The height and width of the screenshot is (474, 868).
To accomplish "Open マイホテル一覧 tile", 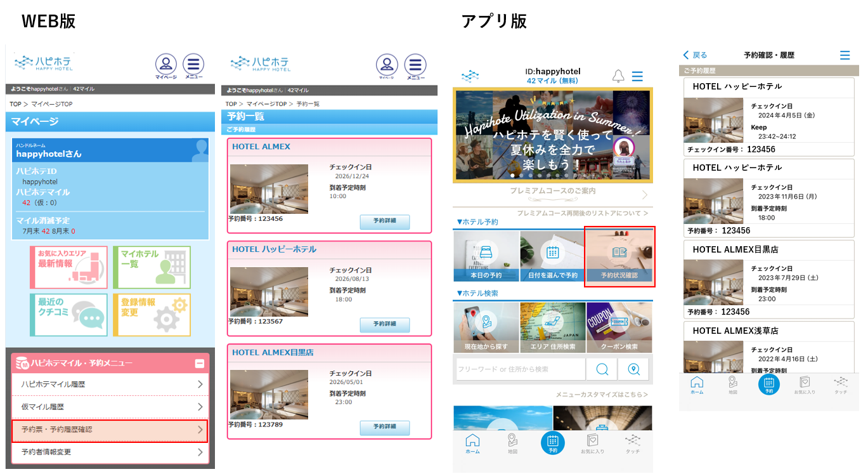I will point(152,267).
